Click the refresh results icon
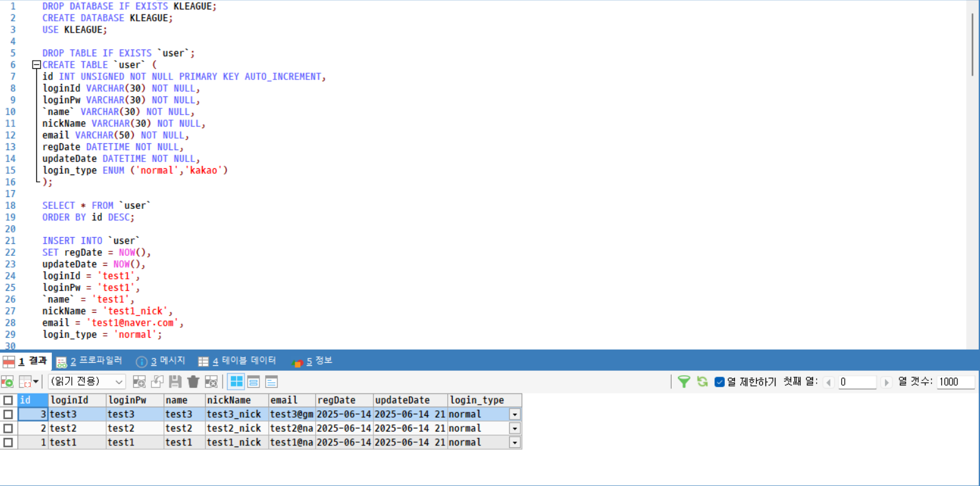 [x=702, y=382]
